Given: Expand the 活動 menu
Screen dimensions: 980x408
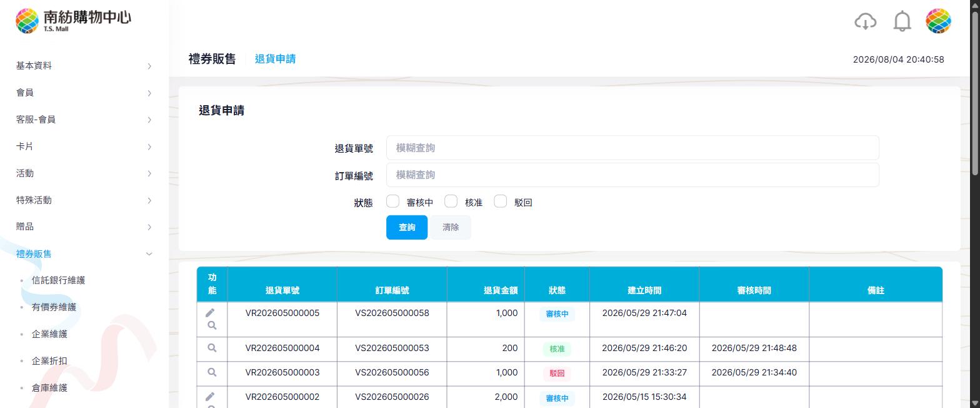Looking at the screenshot, I should point(84,173).
